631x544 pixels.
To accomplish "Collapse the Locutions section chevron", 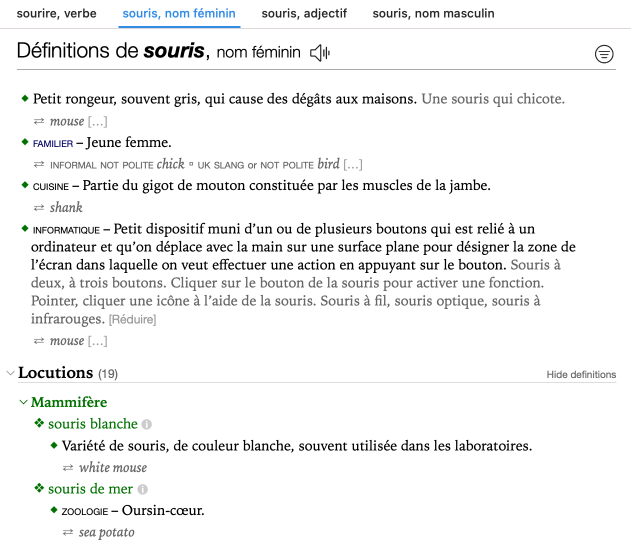I will [x=10, y=373].
